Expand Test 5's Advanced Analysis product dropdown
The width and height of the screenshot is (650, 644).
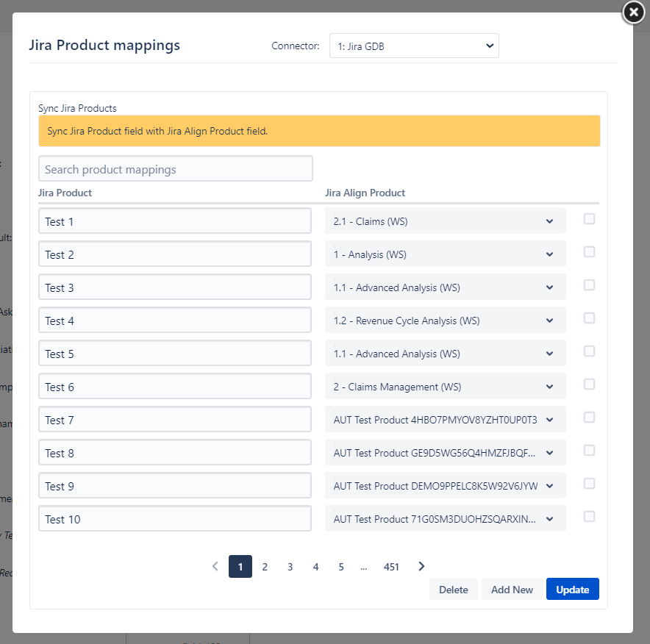pyautogui.click(x=445, y=354)
